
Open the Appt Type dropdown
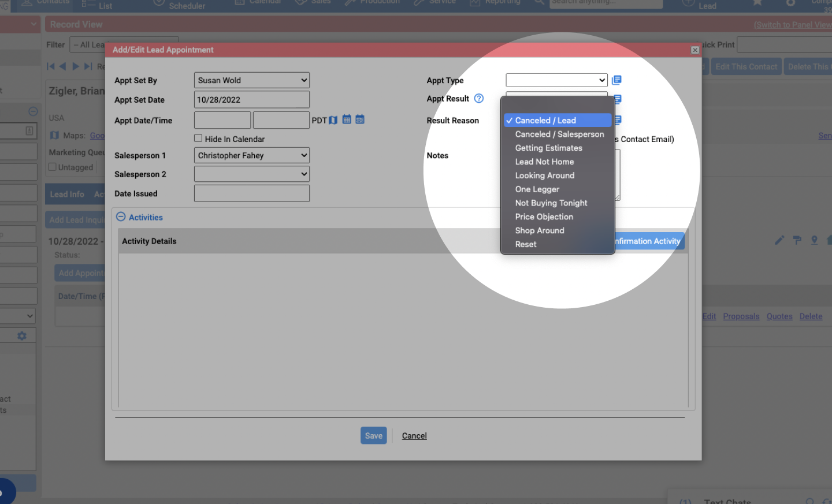[x=556, y=80]
